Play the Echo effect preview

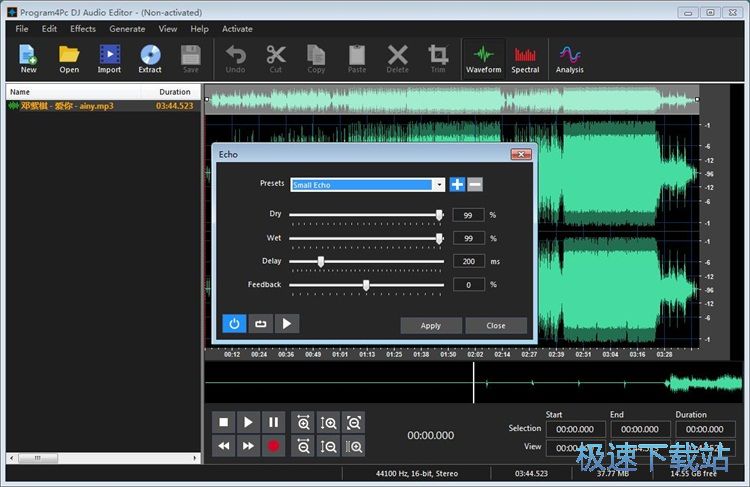click(286, 323)
